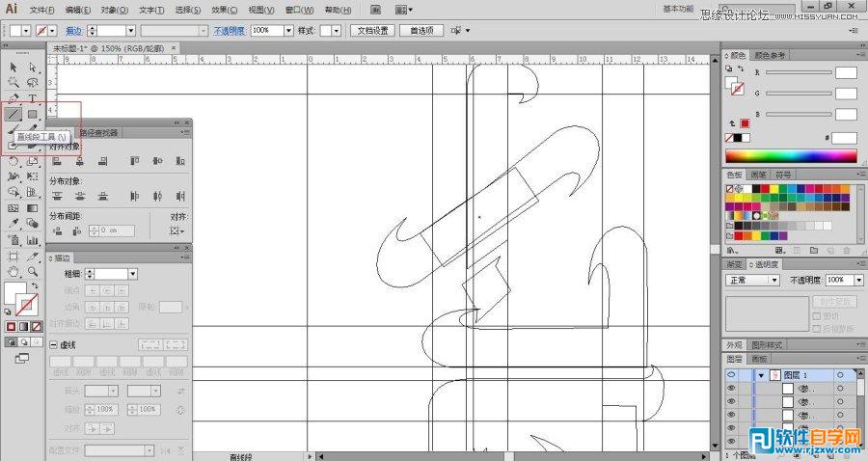Viewport: 868px width, 461px height.
Task: Click the 首选项 button
Action: (x=420, y=31)
